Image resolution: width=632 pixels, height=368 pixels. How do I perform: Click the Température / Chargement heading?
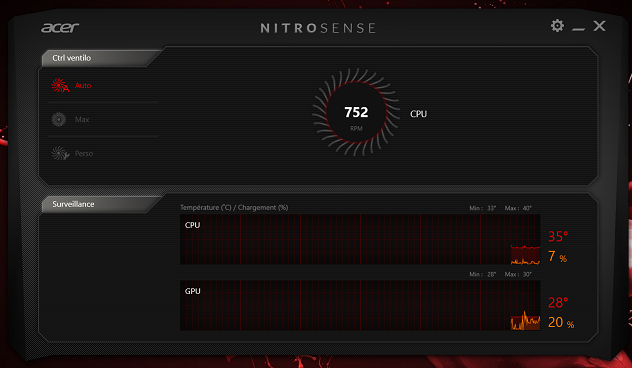(234, 208)
